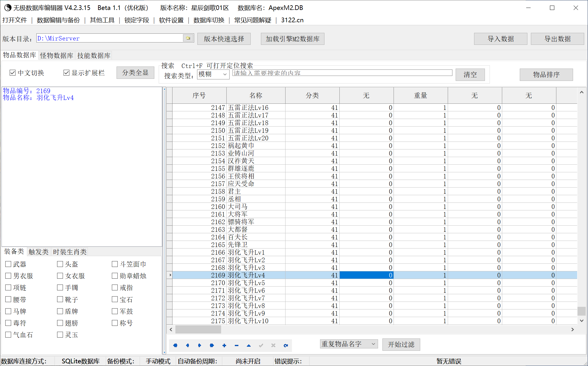Open 其他工具 menu
Image resolution: width=588 pixels, height=366 pixels.
(102, 20)
